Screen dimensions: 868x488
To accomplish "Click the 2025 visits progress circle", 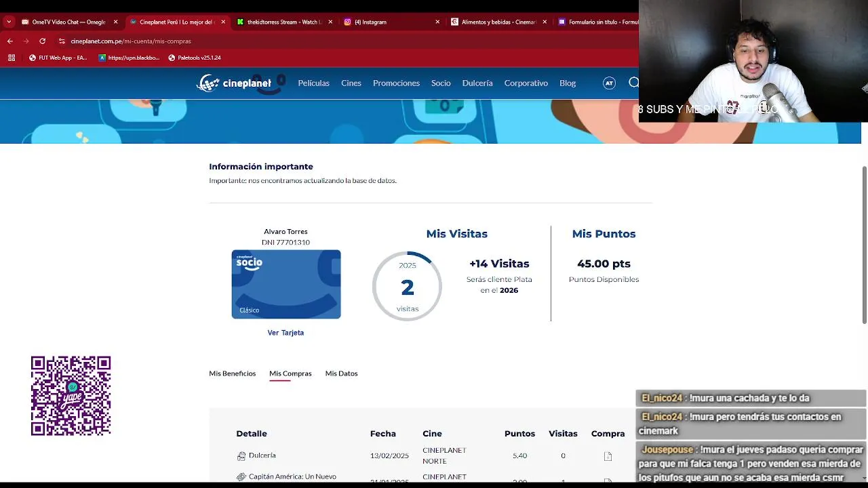I will pos(407,287).
